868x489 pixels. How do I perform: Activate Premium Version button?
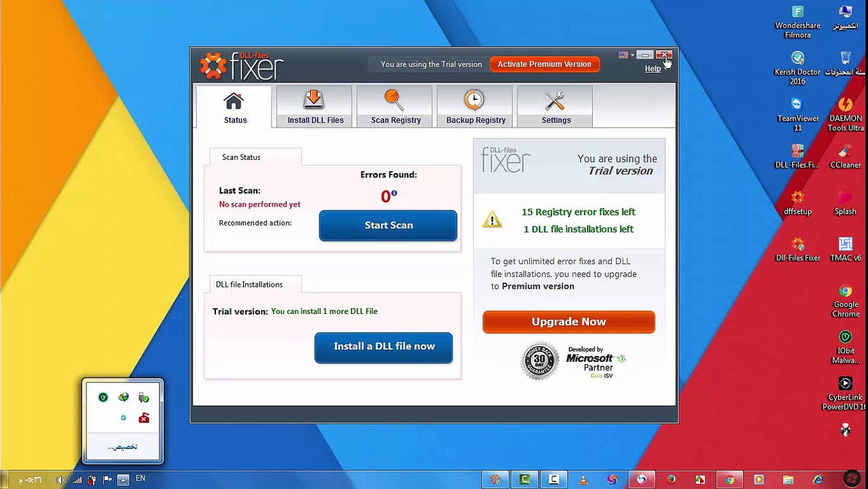click(544, 64)
